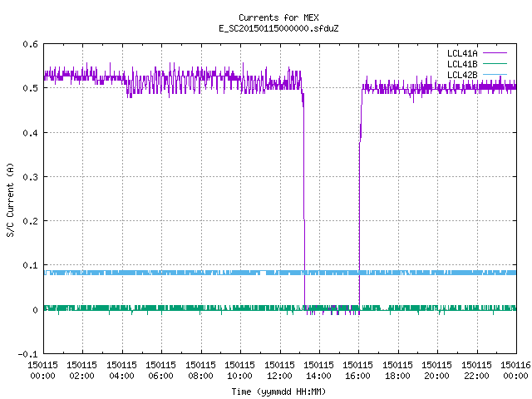This screenshot has width=532, height=399.
Task: Click the x-axis tick '150115 02:00'
Action: pyautogui.click(x=81, y=370)
